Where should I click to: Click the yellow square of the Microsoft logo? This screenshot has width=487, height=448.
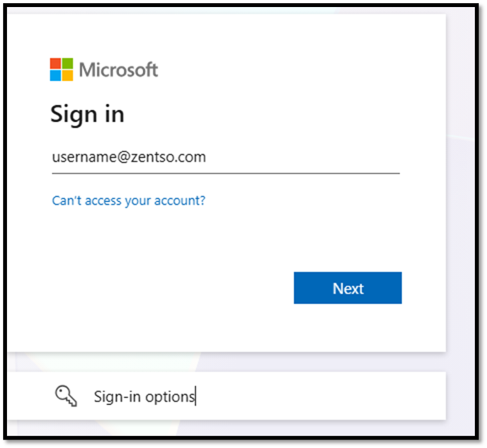click(x=68, y=75)
